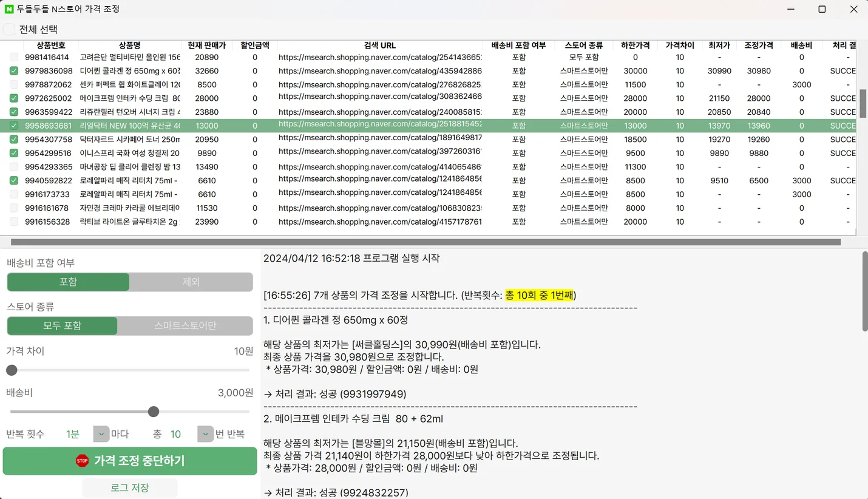Viewport: 868px width, 499px height.
Task: Toggle the 전체 선택 checkbox
Action: pos(8,29)
